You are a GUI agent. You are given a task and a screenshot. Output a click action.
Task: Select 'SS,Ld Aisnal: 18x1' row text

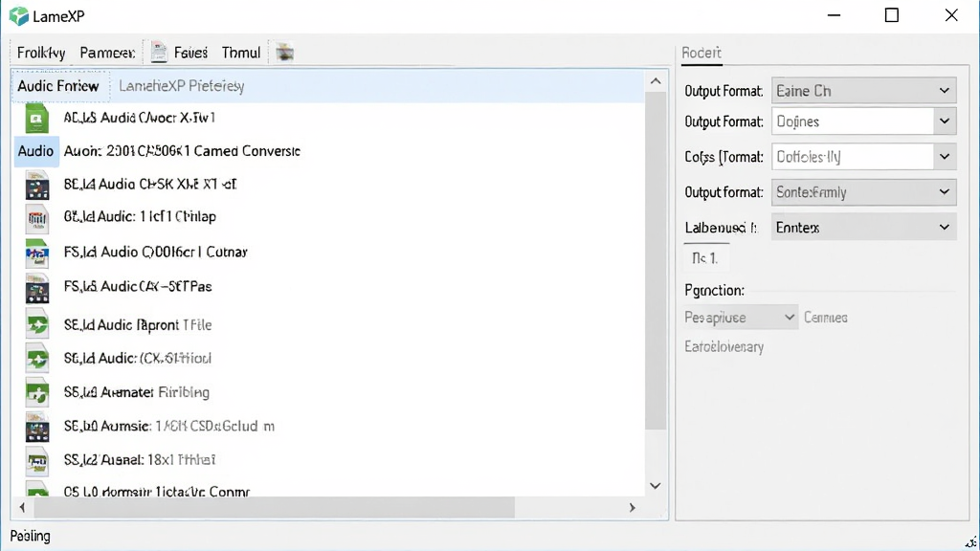pyautogui.click(x=140, y=460)
